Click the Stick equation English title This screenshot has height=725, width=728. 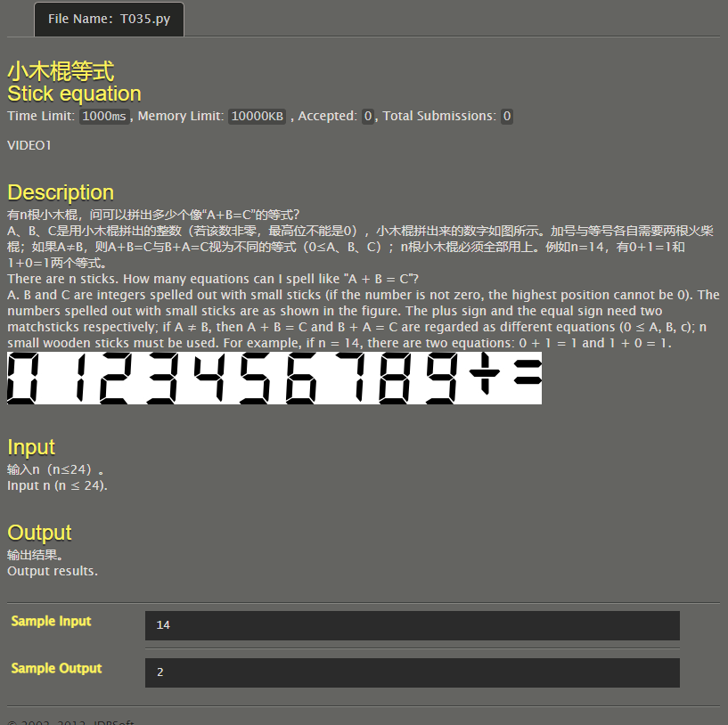tap(74, 94)
